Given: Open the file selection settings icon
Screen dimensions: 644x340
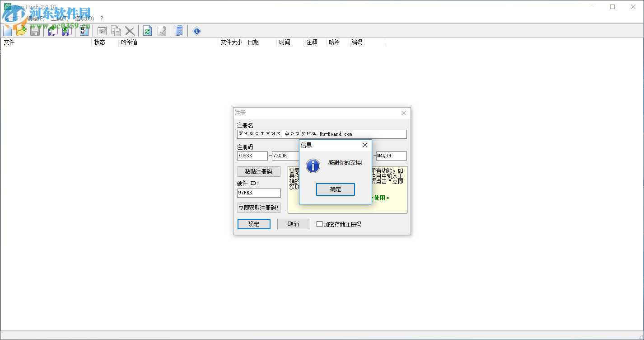Looking at the screenshot, I should point(84,31).
